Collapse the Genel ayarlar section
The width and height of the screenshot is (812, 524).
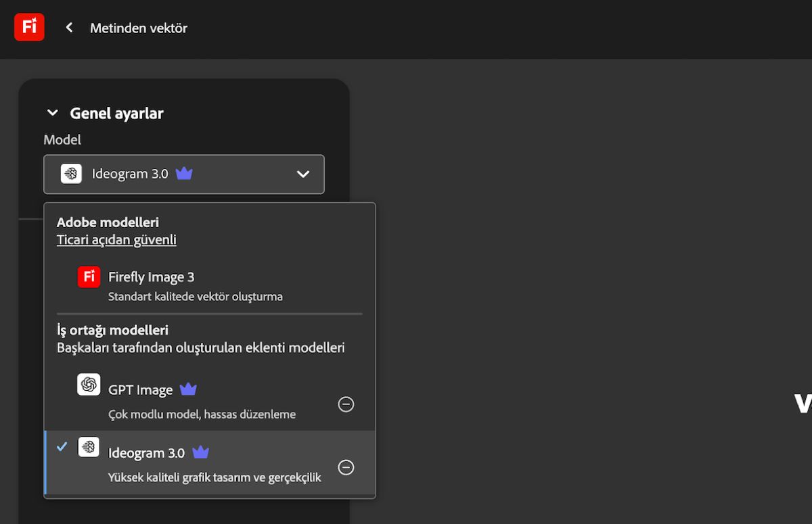pyautogui.click(x=53, y=113)
